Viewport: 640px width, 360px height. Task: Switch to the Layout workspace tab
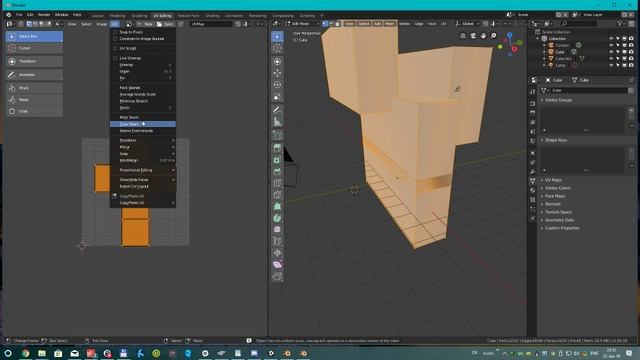(x=98, y=16)
